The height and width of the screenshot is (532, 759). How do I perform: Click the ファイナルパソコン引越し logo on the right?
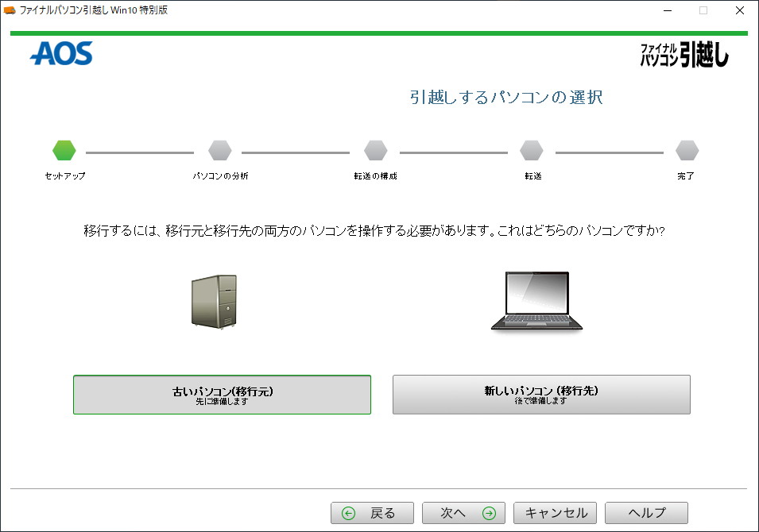click(x=683, y=55)
